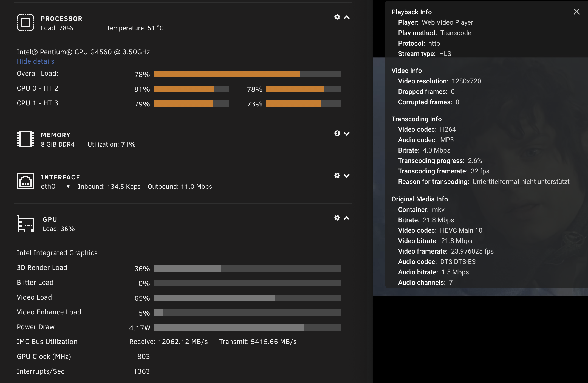The image size is (588, 383).
Task: Click the Ethernet port icon
Action: (26, 181)
